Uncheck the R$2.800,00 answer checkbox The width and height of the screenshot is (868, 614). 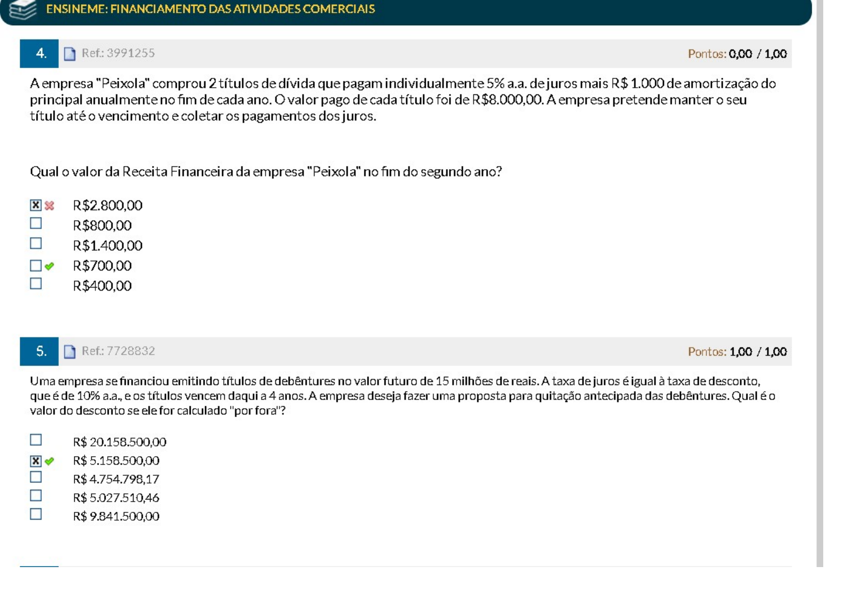36,205
